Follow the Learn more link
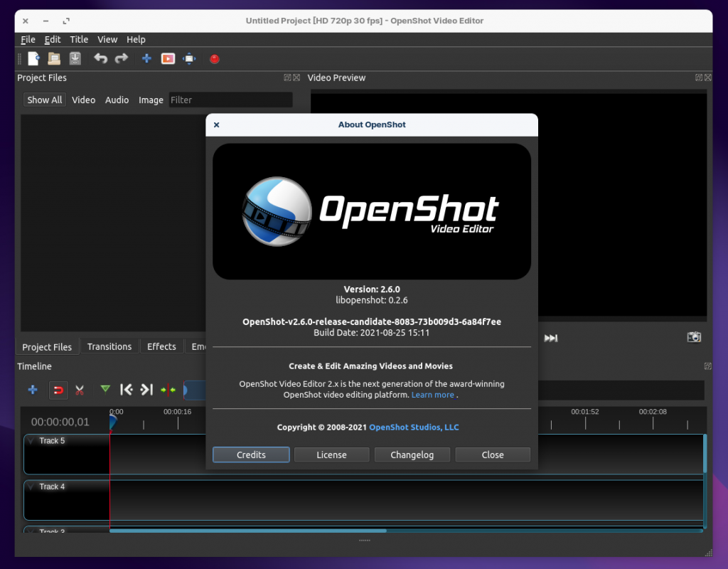This screenshot has height=569, width=728. pyautogui.click(x=432, y=395)
